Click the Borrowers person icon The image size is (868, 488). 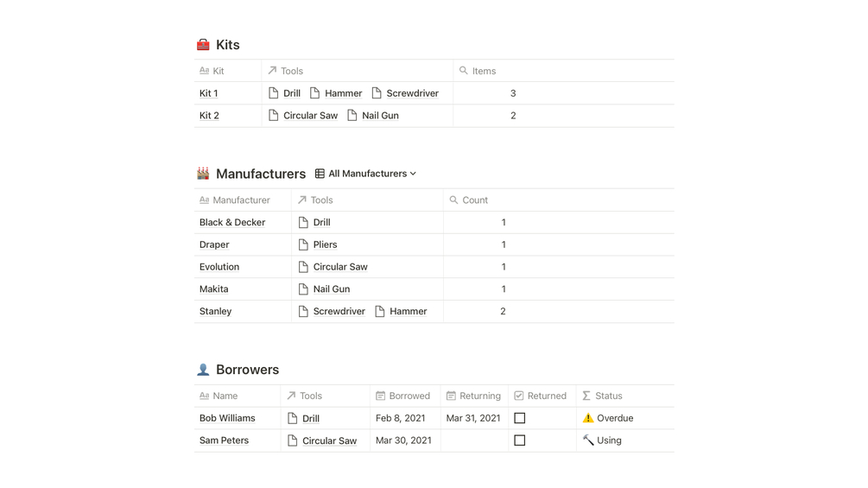(x=203, y=370)
